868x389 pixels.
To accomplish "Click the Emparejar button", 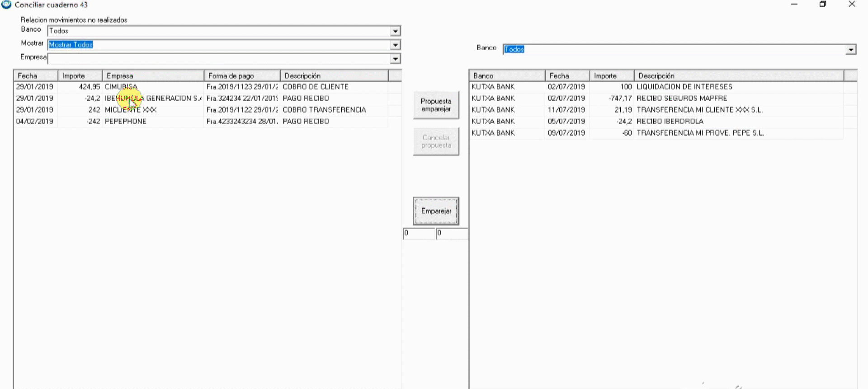I will (x=436, y=211).
